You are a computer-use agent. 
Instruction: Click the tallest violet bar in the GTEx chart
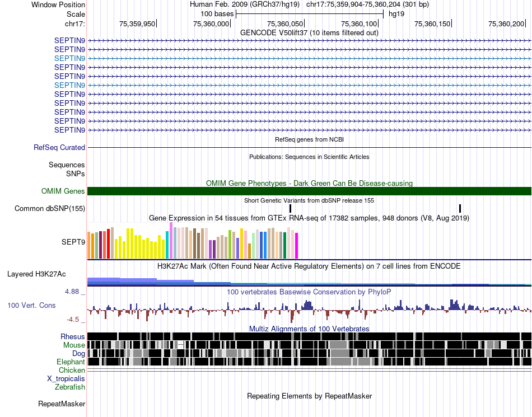click(171, 241)
